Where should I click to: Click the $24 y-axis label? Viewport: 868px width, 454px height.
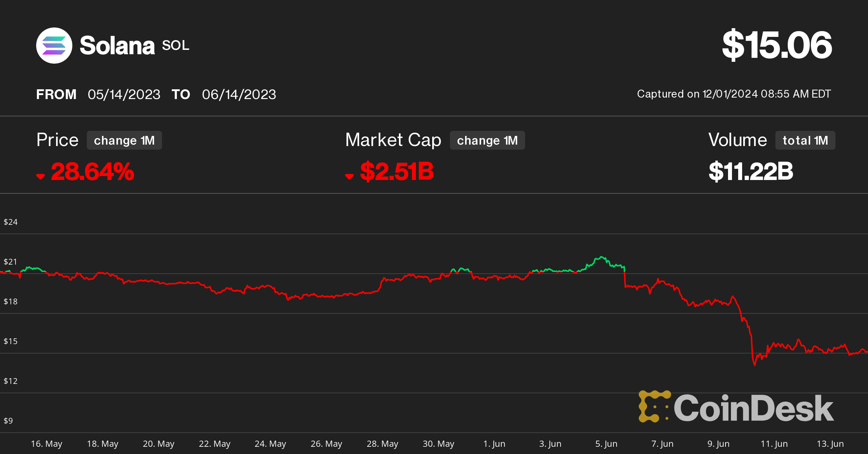tap(10, 222)
